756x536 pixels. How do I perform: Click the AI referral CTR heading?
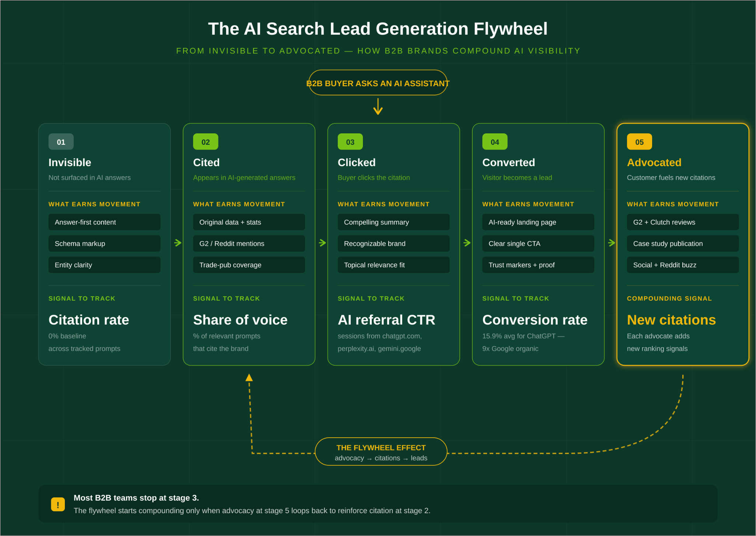pos(386,320)
